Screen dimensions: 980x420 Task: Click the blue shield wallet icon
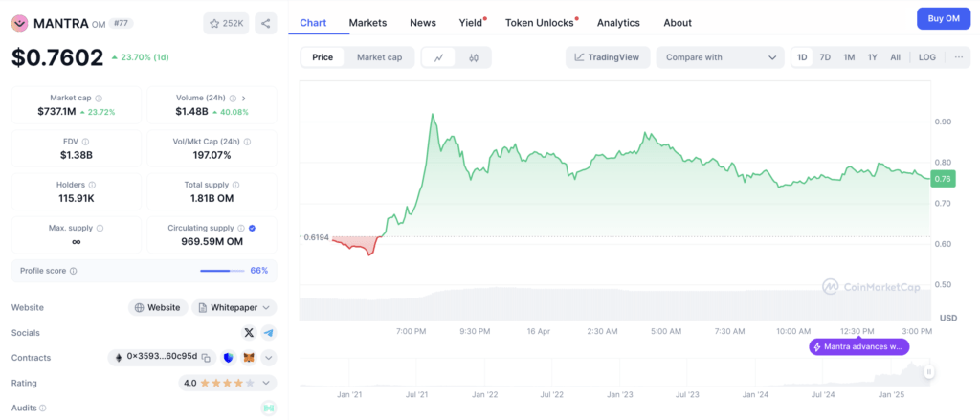pyautogui.click(x=228, y=358)
